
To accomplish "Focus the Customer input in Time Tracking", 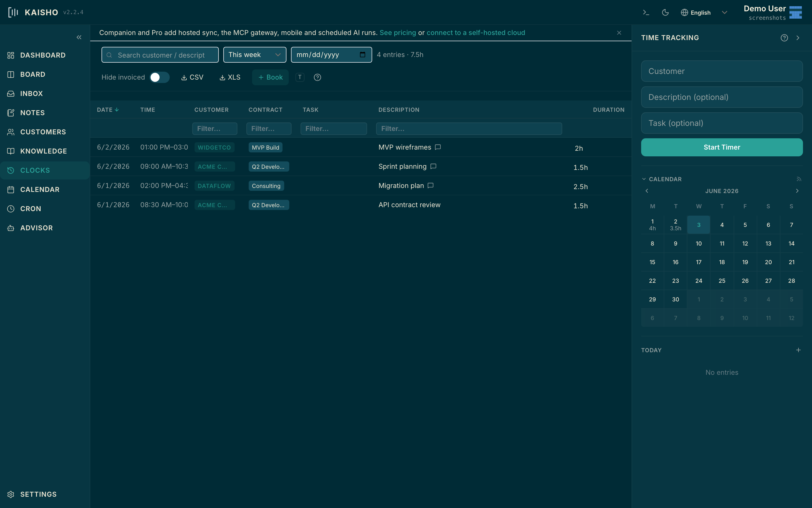I will click(722, 71).
